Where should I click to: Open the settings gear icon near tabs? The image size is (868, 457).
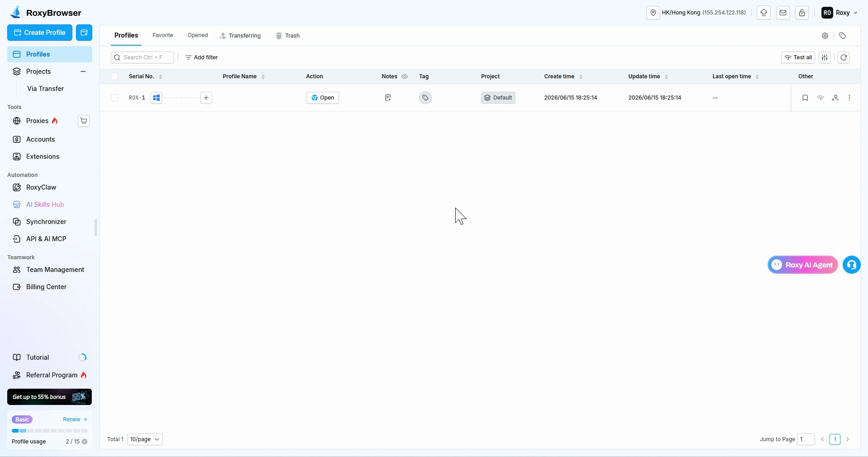(x=825, y=36)
